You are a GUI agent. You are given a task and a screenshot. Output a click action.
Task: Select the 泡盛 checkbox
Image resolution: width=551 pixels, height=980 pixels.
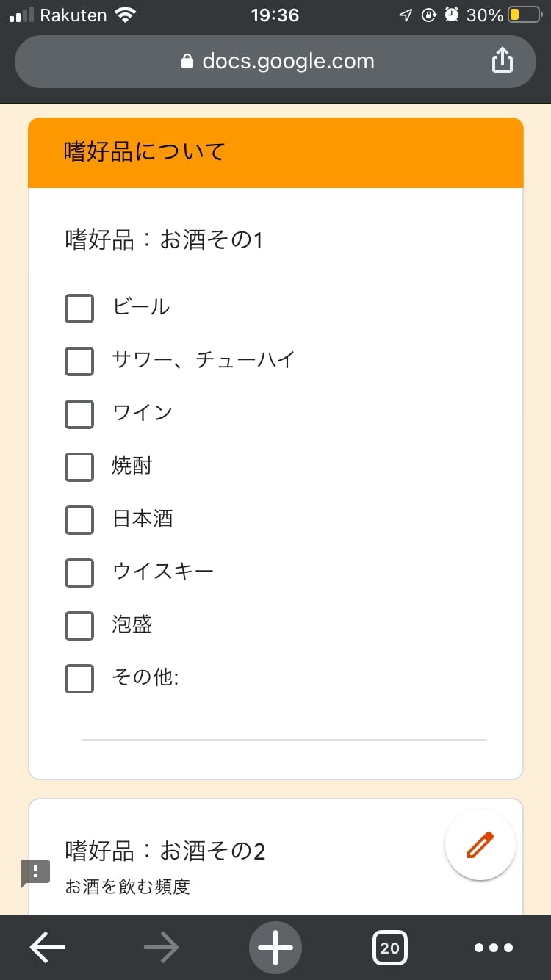79,626
